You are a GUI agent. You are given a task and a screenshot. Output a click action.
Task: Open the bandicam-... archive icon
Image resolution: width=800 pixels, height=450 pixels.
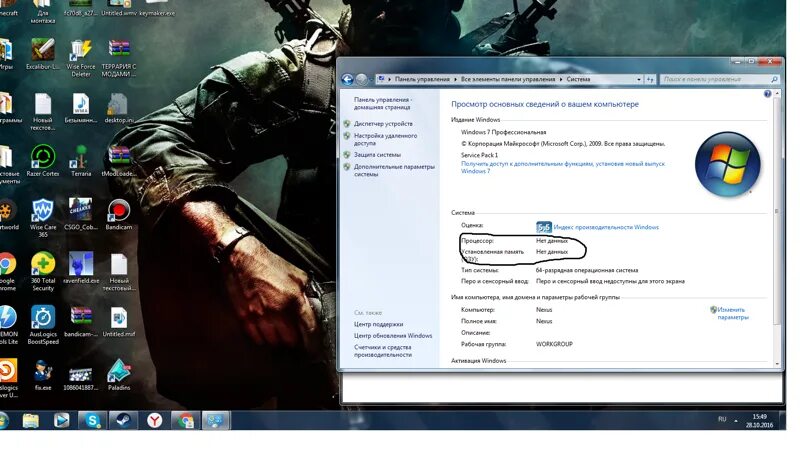[x=81, y=321]
